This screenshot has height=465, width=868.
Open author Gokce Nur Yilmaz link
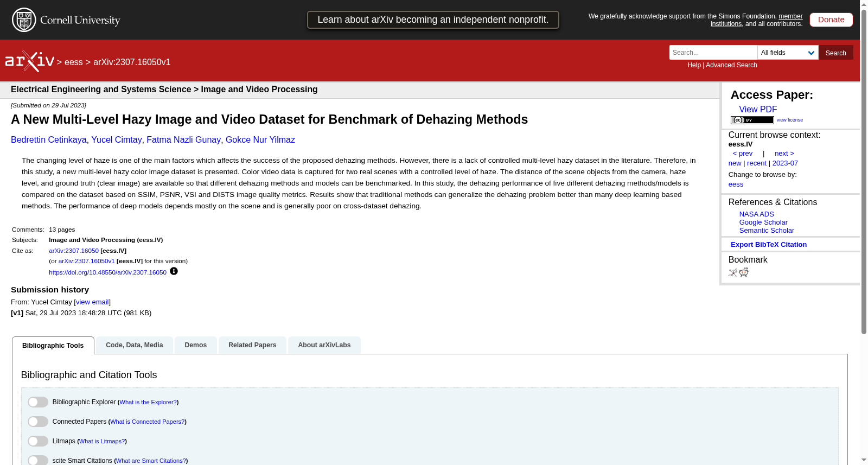[260, 140]
